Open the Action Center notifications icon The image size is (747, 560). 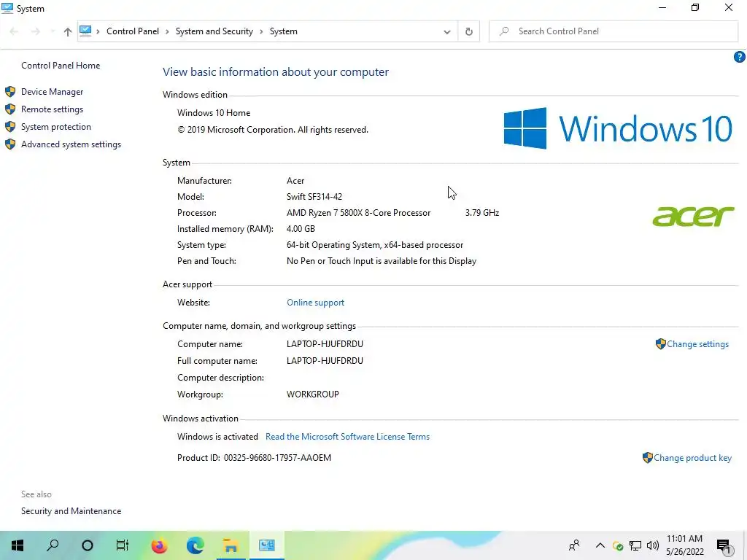coord(724,545)
